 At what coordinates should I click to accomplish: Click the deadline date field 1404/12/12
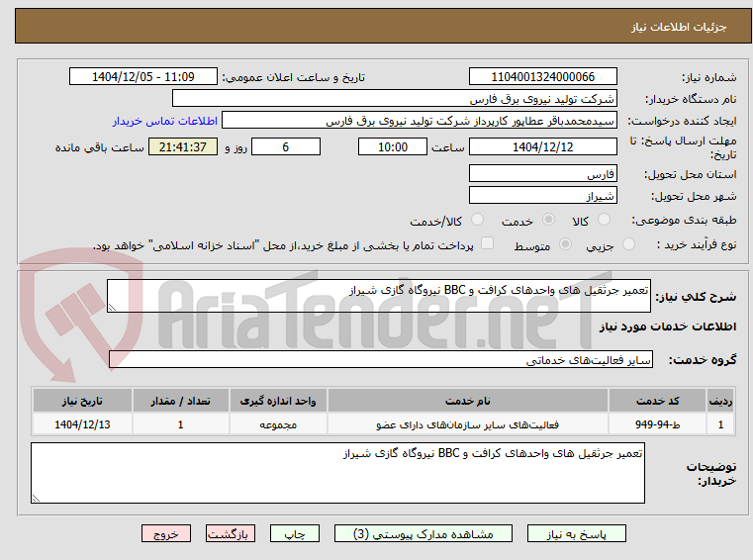pos(542,146)
